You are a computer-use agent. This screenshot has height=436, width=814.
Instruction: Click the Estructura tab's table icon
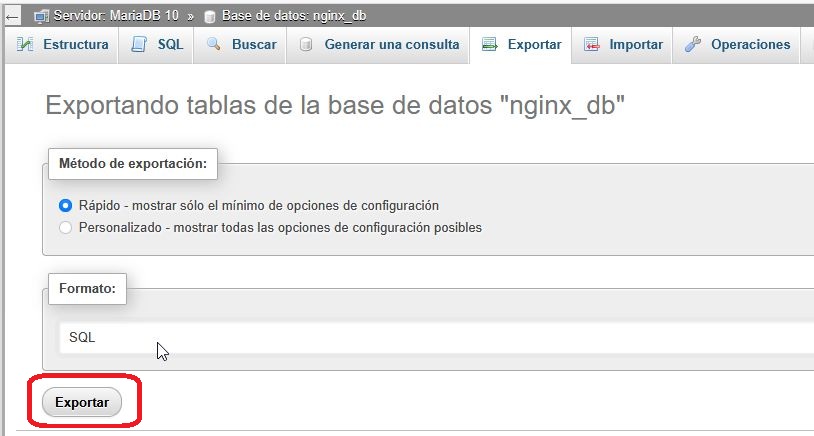click(x=25, y=45)
